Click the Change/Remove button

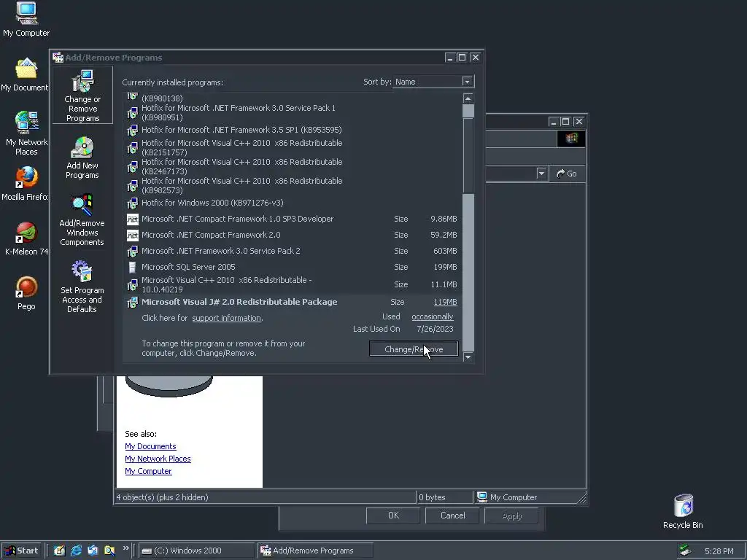click(x=414, y=349)
